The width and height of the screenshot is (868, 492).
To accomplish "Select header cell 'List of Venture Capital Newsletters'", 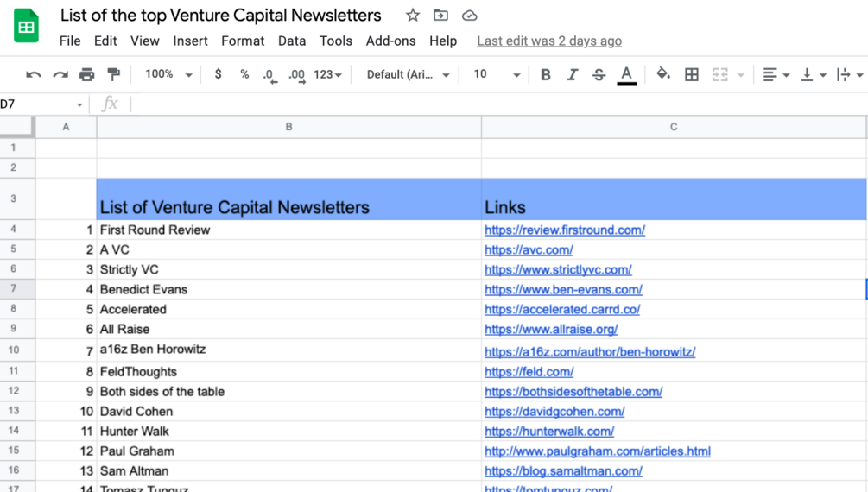I will tap(289, 199).
